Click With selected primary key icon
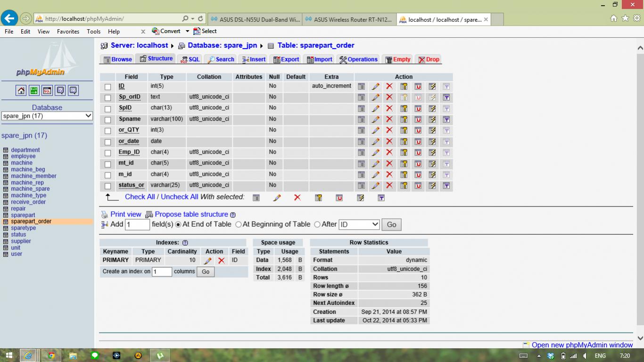Screen dimensions: 644x362 pyautogui.click(x=318, y=198)
